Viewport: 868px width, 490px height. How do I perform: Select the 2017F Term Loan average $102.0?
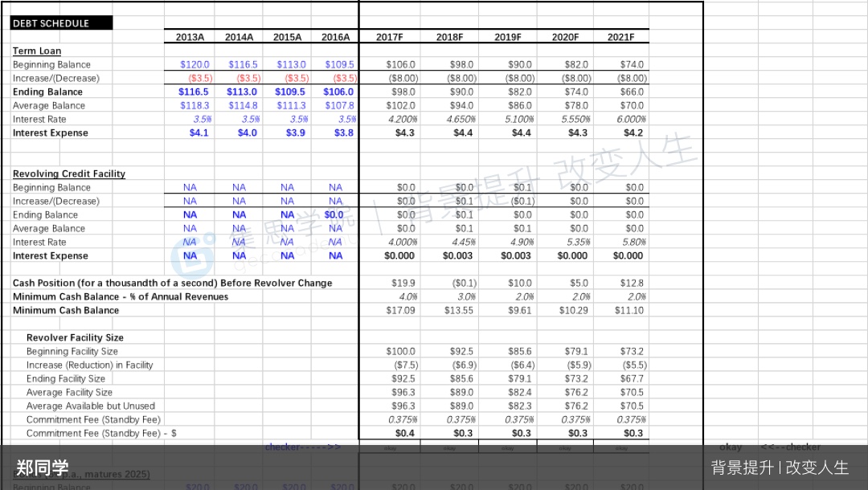click(x=401, y=106)
